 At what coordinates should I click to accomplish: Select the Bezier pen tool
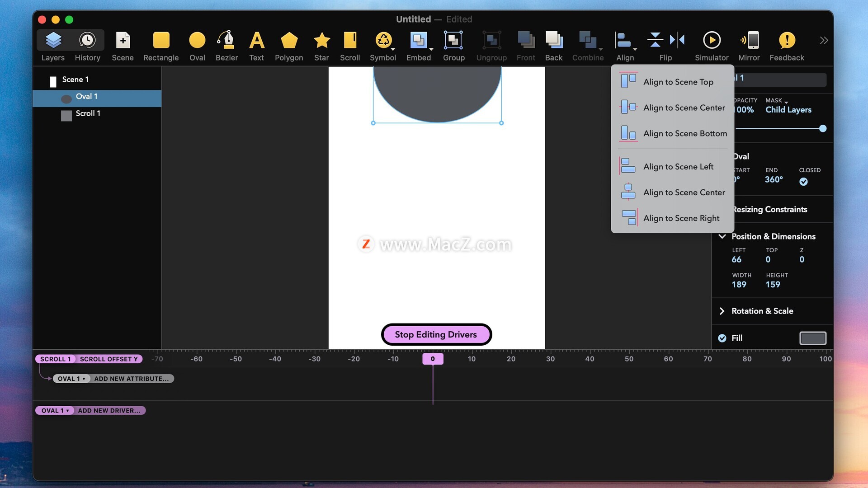pyautogui.click(x=226, y=41)
